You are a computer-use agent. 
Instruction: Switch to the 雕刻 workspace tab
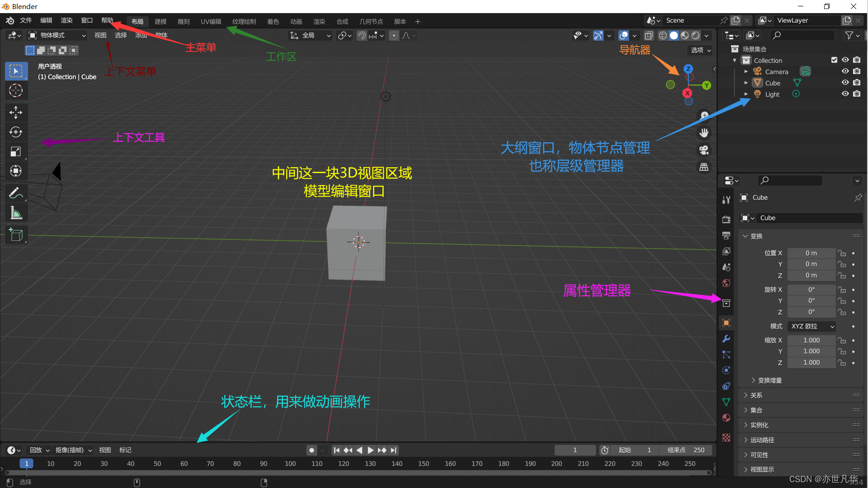coord(184,21)
